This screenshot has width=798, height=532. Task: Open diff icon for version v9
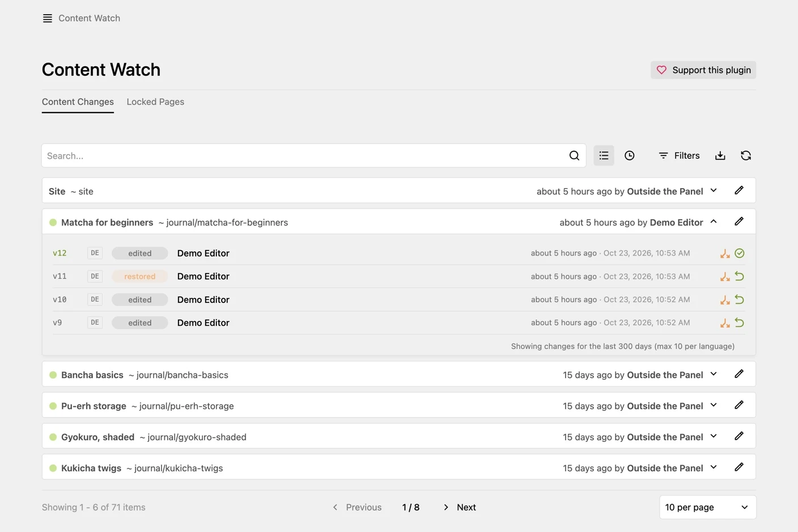pos(725,323)
